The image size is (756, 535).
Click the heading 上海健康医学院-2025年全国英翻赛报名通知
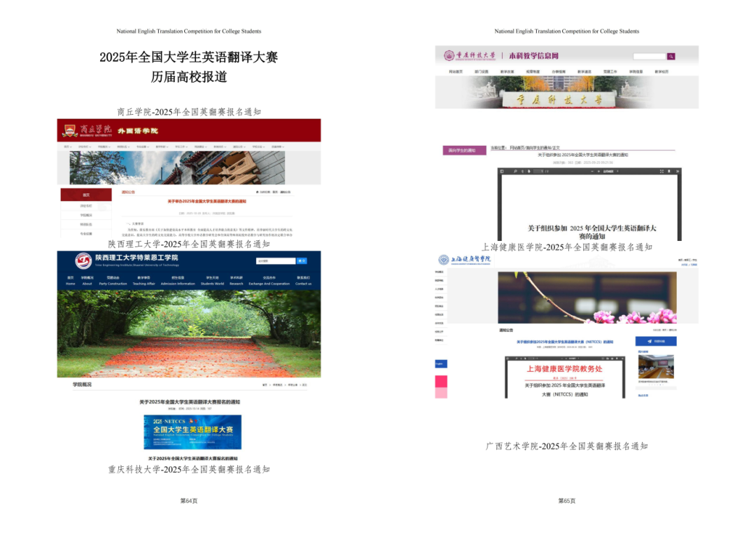point(567,247)
